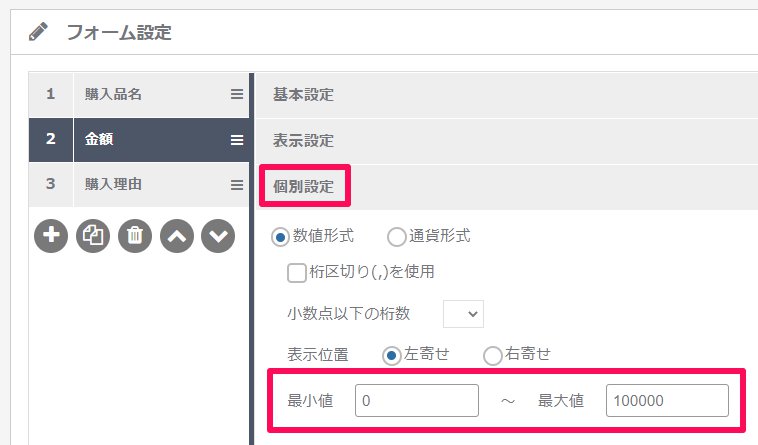The width and height of the screenshot is (758, 445).
Task: Enable the 桁区切り(,)を使用 checkbox
Action: 296,273
